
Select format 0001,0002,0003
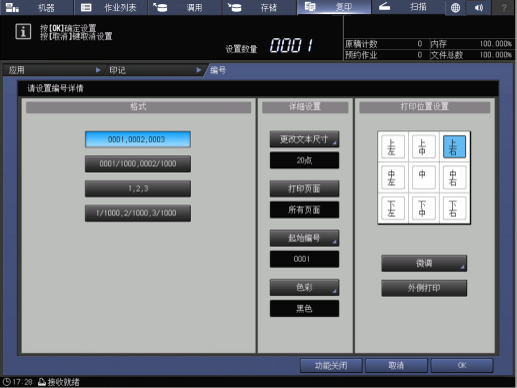click(x=138, y=139)
